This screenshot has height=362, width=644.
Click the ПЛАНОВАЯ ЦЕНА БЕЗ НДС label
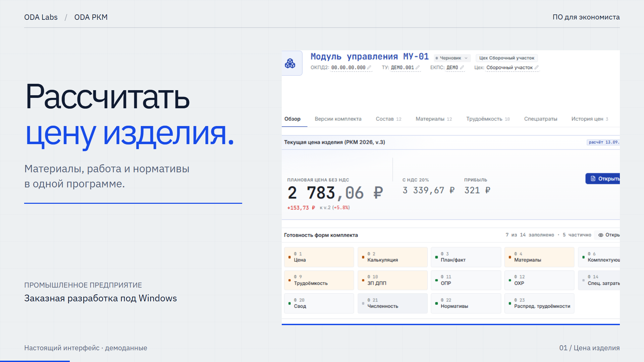coord(318,180)
